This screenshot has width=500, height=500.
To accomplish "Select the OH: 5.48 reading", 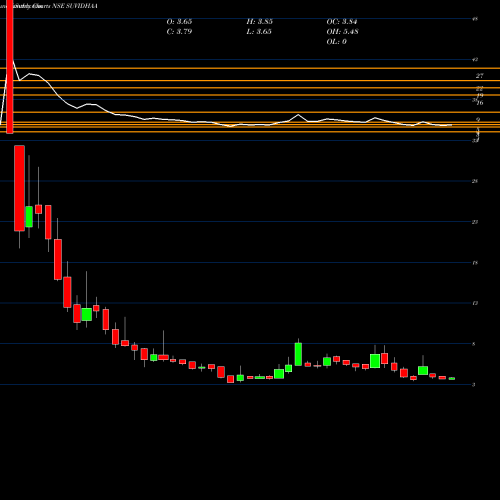I will click(342, 32).
